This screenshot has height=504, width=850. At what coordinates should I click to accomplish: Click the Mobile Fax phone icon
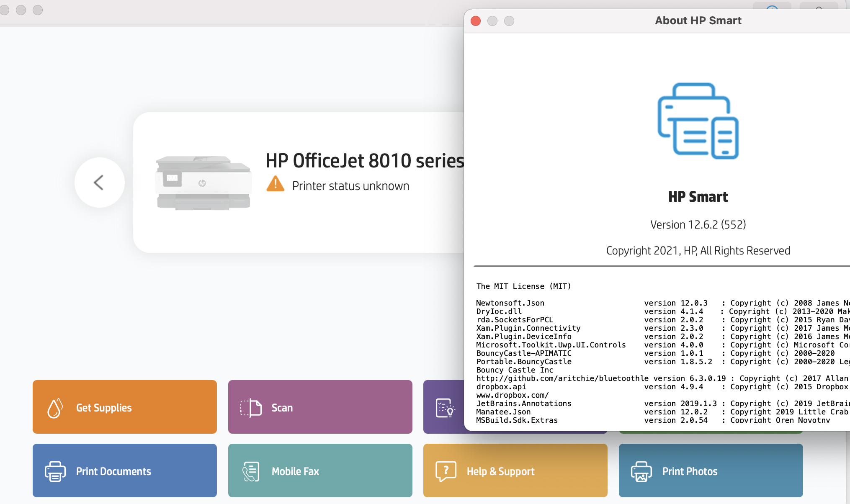[x=251, y=471]
